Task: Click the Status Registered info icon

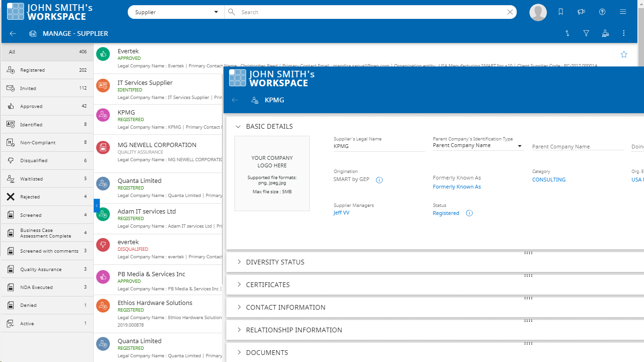Action: click(x=469, y=213)
